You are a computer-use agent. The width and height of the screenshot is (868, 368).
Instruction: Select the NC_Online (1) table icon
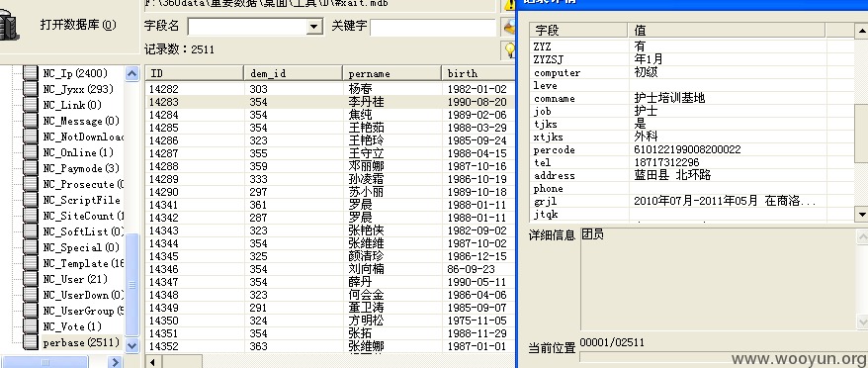point(30,152)
